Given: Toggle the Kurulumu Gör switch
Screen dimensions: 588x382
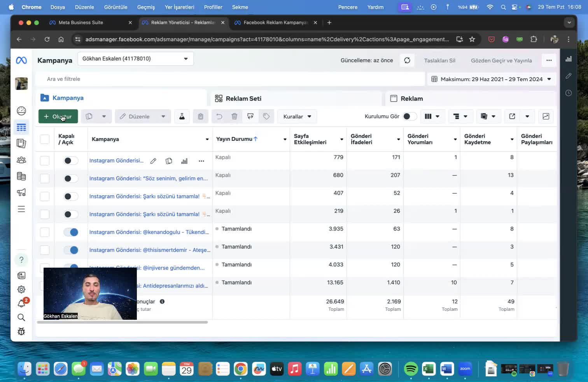Looking at the screenshot, I should [x=409, y=116].
